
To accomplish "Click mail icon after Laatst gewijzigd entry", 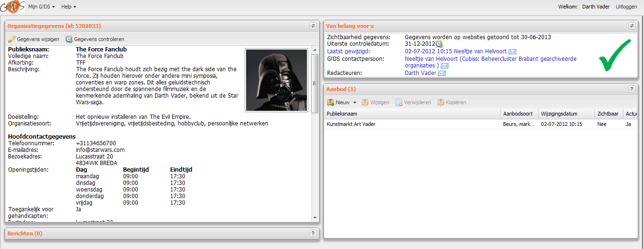I will click(x=512, y=51).
